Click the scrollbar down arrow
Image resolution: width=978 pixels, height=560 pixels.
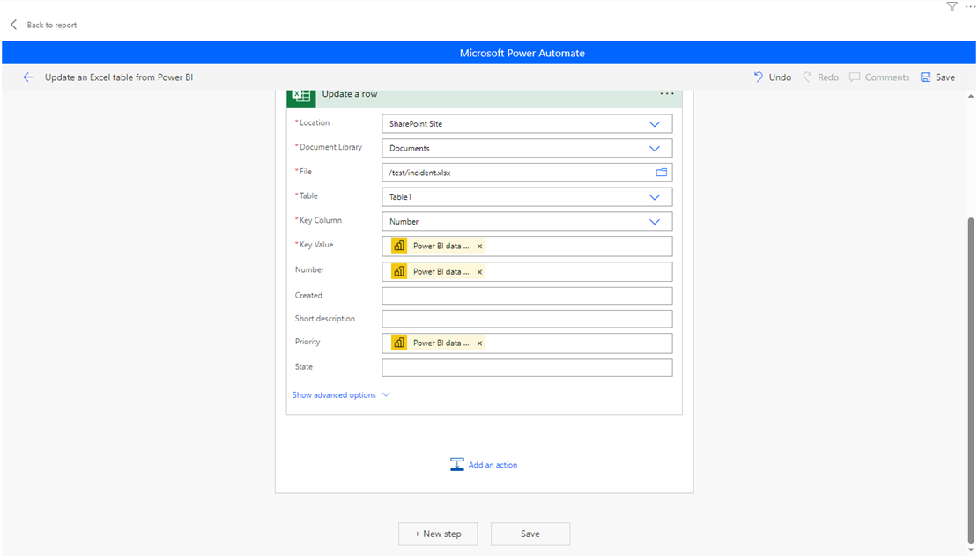pyautogui.click(x=971, y=549)
